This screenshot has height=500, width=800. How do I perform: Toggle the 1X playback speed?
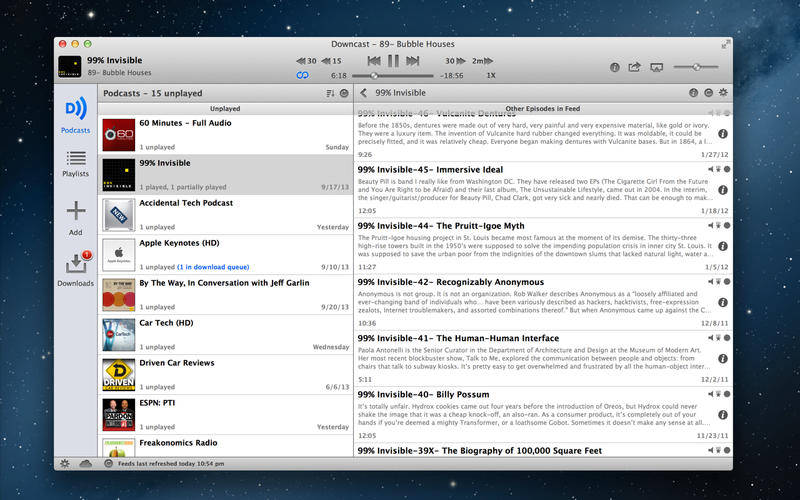click(490, 76)
